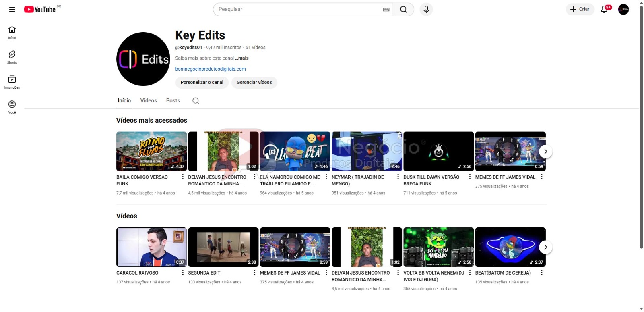This screenshot has height=312, width=644.
Task: Show next videos in Vídeos mais acessados
Action: point(545,152)
